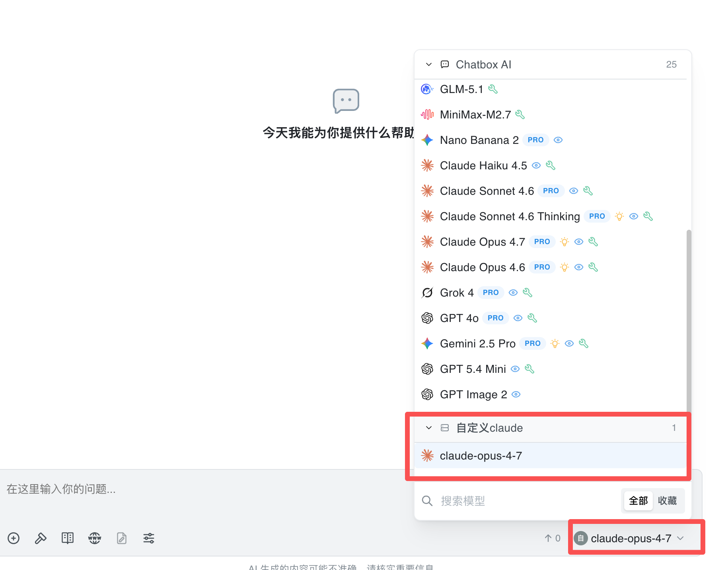This screenshot has height=570, width=728.
Task: Click the Grok 4 logo icon
Action: [427, 293]
